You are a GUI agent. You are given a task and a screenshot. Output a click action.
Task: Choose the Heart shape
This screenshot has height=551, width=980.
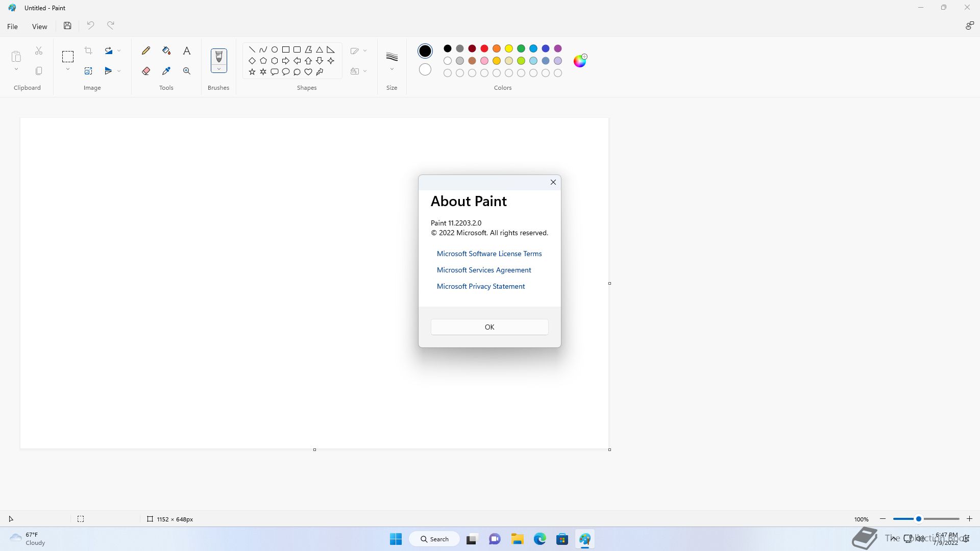pos(308,72)
